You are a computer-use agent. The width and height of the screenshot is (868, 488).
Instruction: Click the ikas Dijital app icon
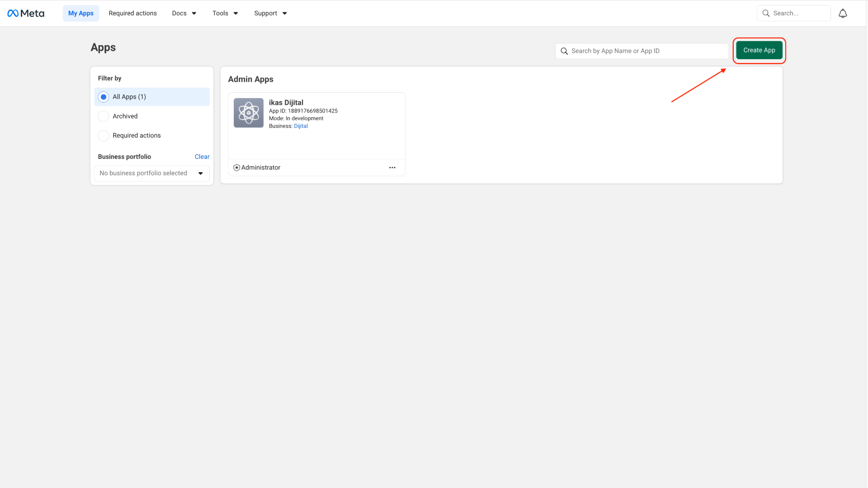pos(249,113)
